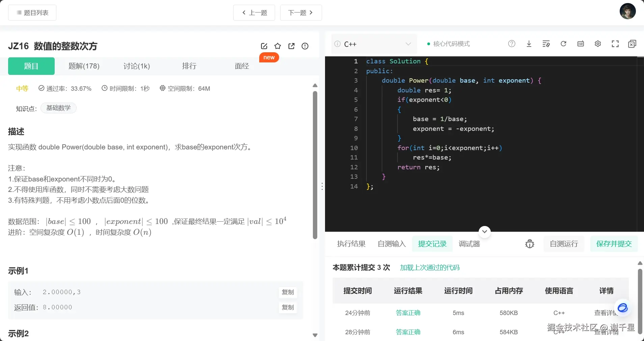Click the report problem exclamation icon
Screen dimensions: 644x341
(304, 46)
